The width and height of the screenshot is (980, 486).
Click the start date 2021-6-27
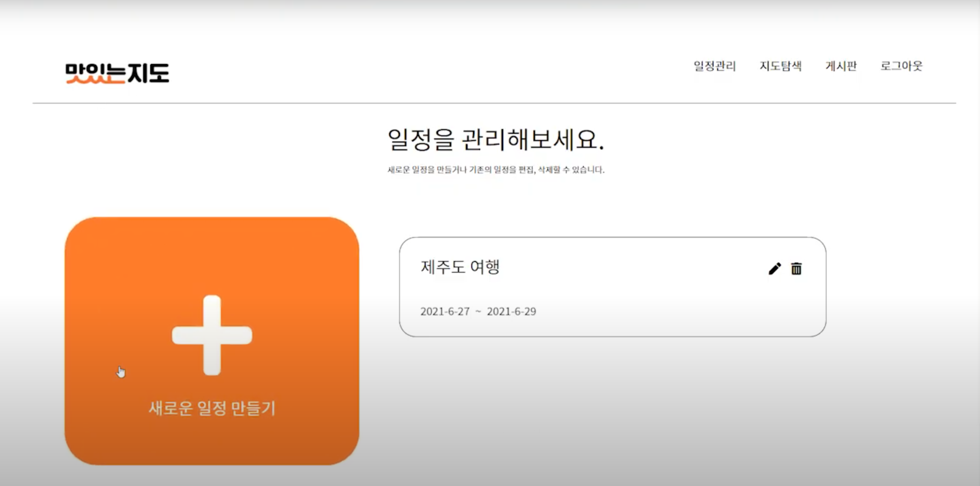[x=445, y=312]
